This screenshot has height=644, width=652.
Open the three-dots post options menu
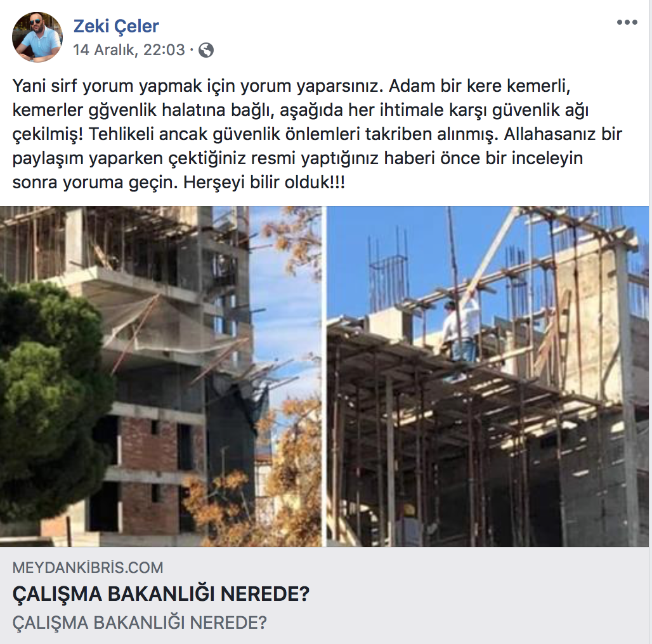[627, 22]
